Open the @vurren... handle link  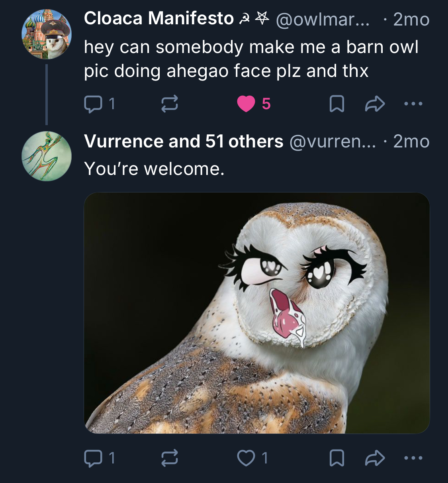333,141
